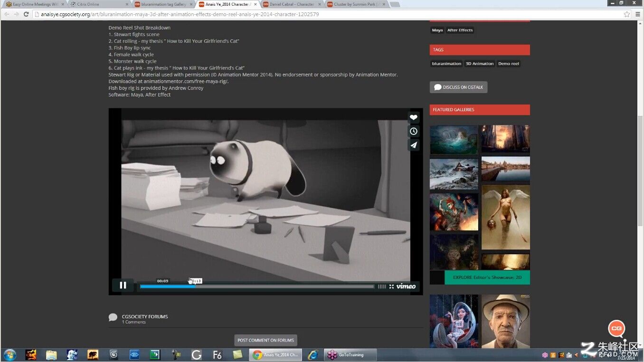This screenshot has width=644, height=362.
Task: Open Windows Explorer folder in taskbar
Action: tap(51, 355)
